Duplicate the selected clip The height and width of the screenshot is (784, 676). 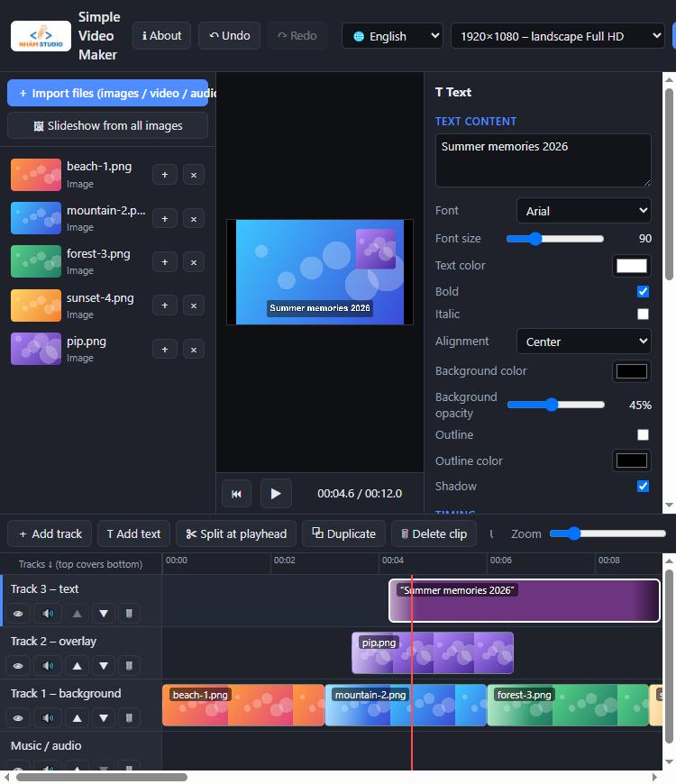pyautogui.click(x=343, y=534)
